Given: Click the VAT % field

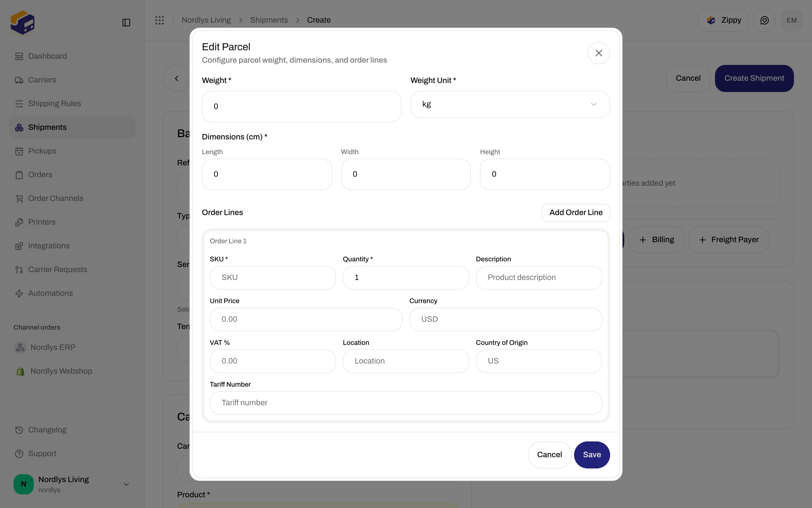Looking at the screenshot, I should point(272,361).
